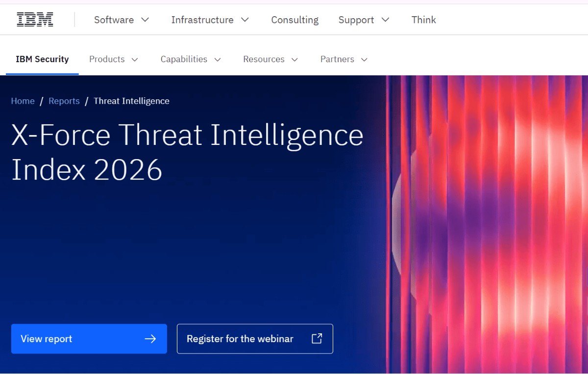Open the Think page
Image resolution: width=588 pixels, height=374 pixels.
(x=424, y=20)
